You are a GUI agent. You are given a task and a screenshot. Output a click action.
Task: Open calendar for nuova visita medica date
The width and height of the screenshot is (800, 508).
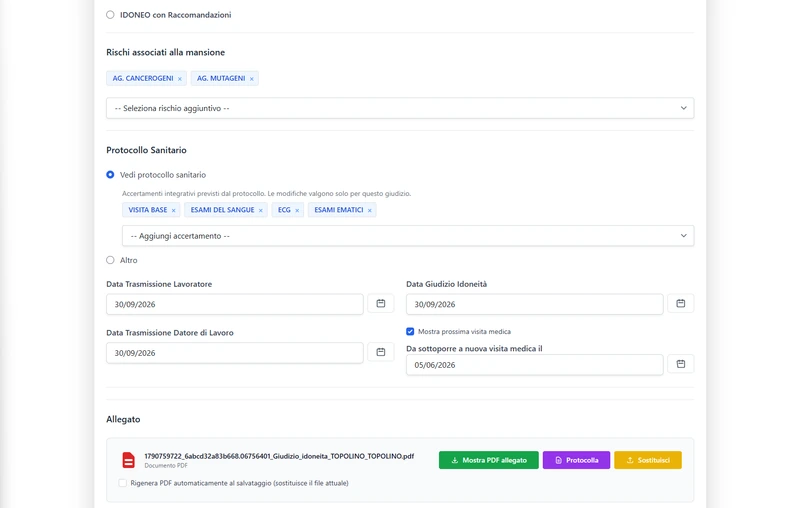[681, 364]
